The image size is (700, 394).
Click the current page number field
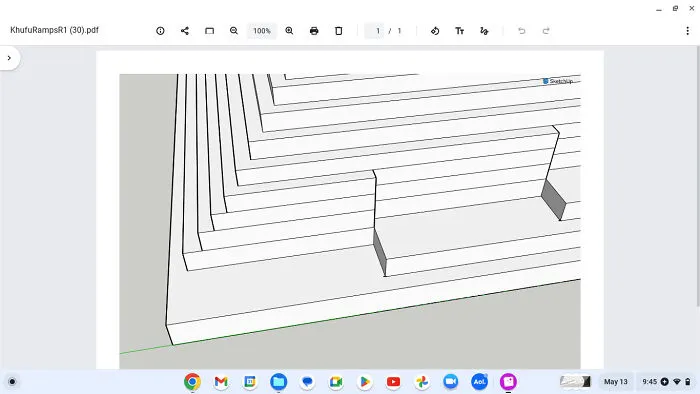(x=374, y=31)
